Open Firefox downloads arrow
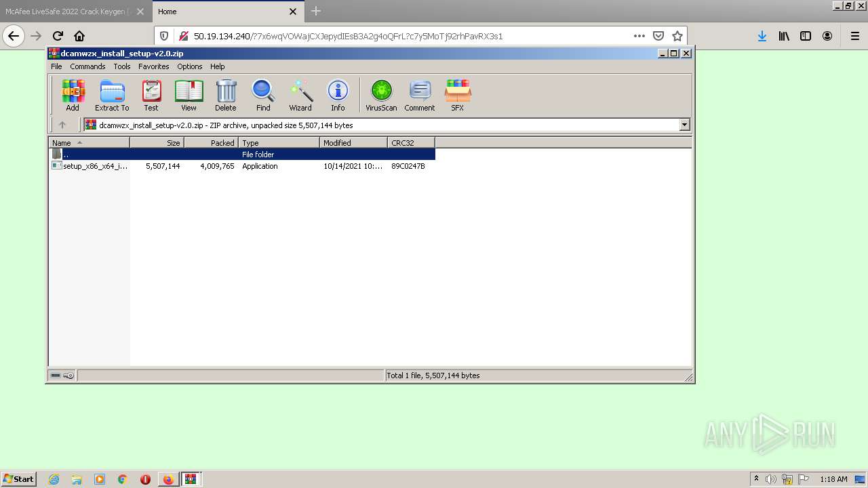868x488 pixels. click(762, 36)
